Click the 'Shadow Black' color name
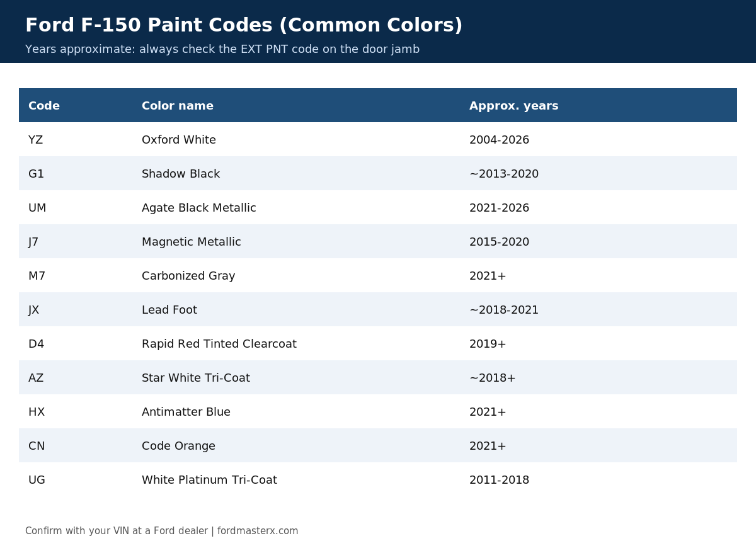The width and height of the screenshot is (756, 553). tap(181, 174)
